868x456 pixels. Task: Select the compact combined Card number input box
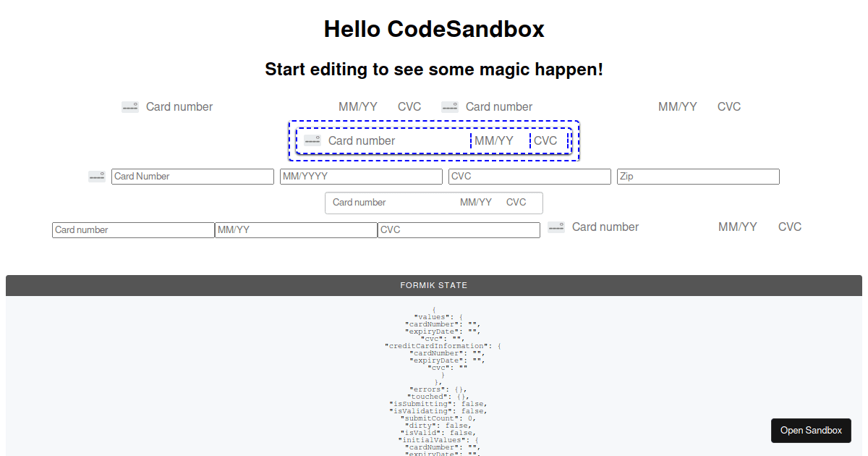[434, 202]
